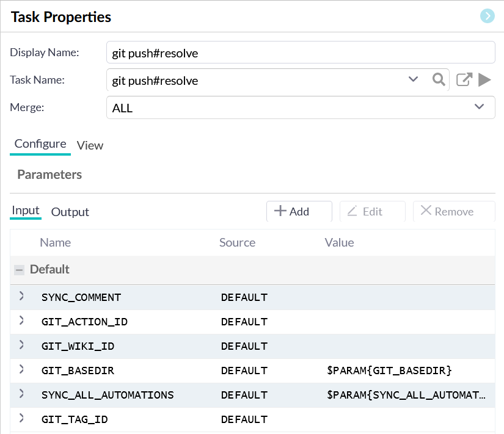
Task: Open task in new window icon
Action: [x=464, y=79]
